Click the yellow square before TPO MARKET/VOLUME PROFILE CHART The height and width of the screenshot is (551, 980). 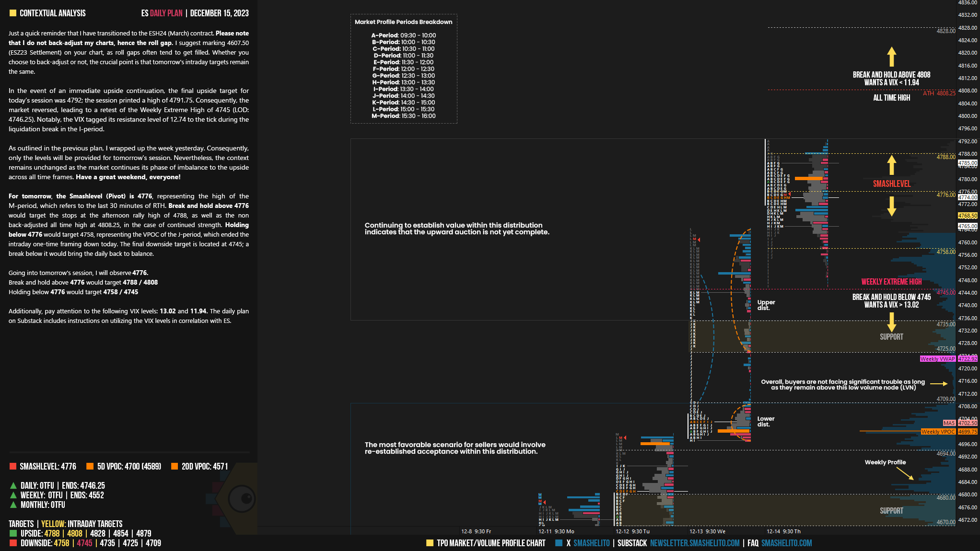pyautogui.click(x=430, y=543)
